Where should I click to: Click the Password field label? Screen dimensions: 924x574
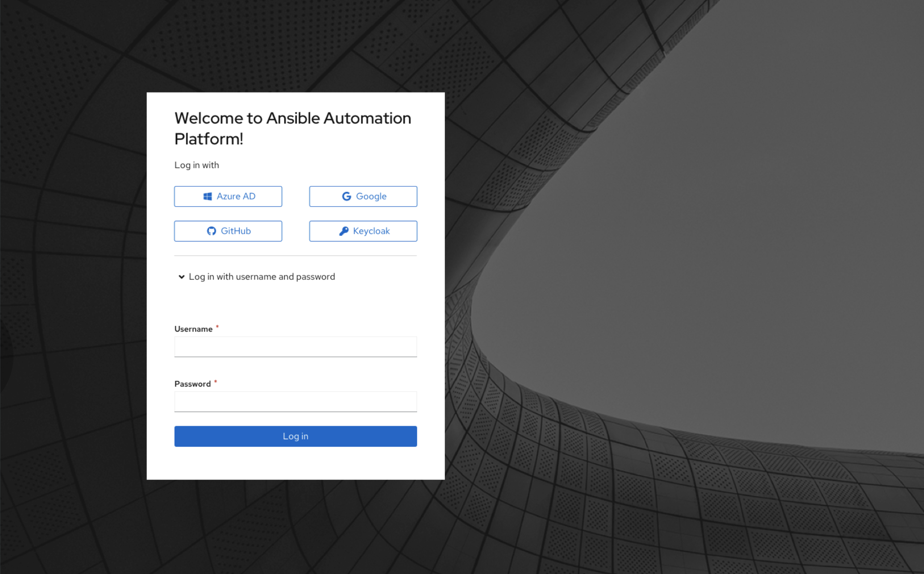192,384
